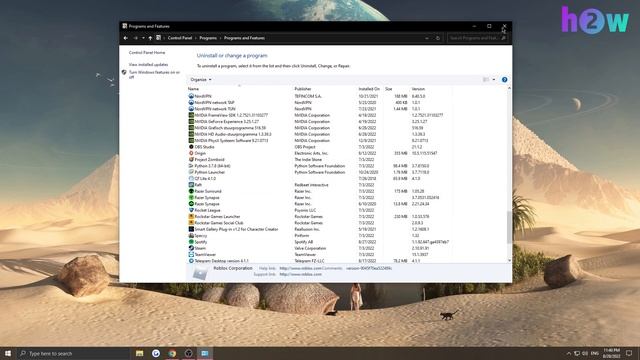
Task: Open the notification center icon
Action: (629, 353)
